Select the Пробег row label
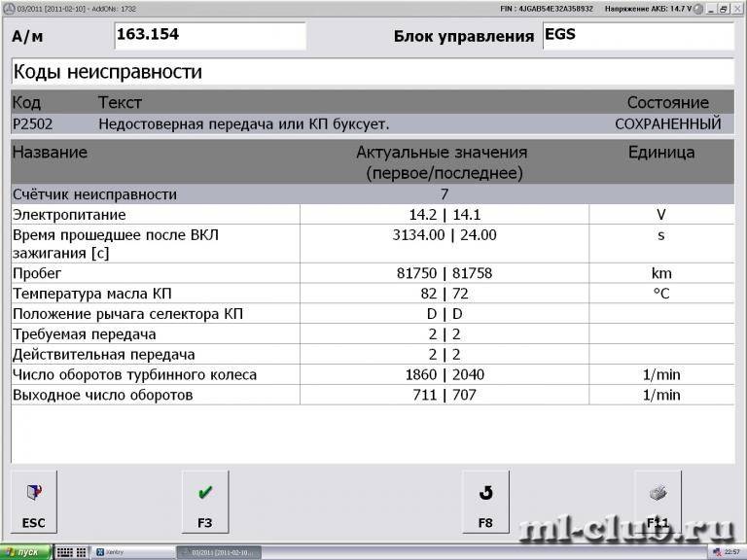 (x=37, y=273)
